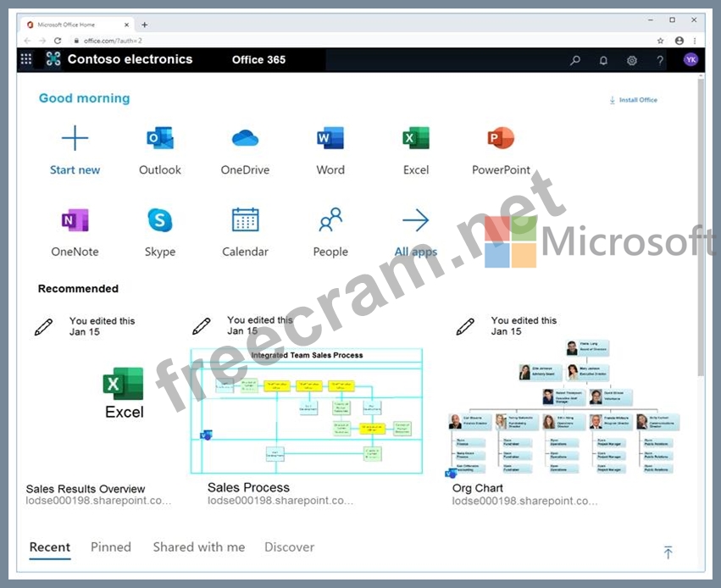Open the browser profile icon
Screen dimensions: 721x588
click(x=679, y=41)
